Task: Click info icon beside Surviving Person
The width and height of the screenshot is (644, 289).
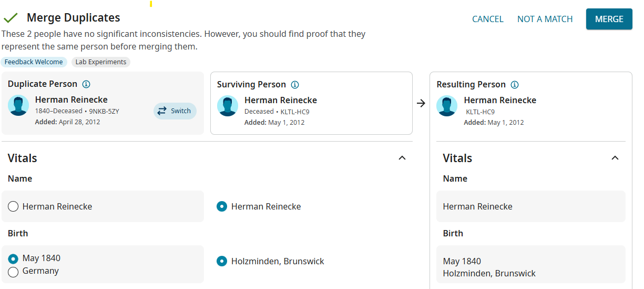Action: [x=295, y=85]
